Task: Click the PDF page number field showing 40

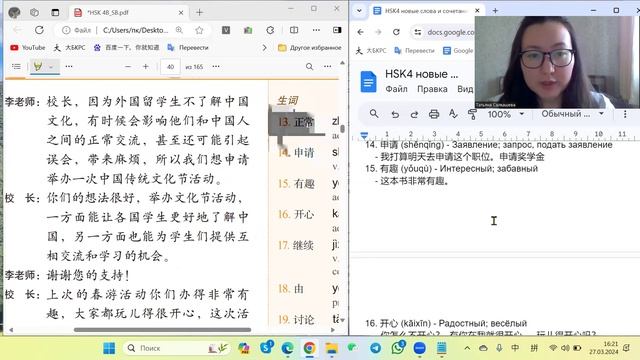Action: coord(170,67)
